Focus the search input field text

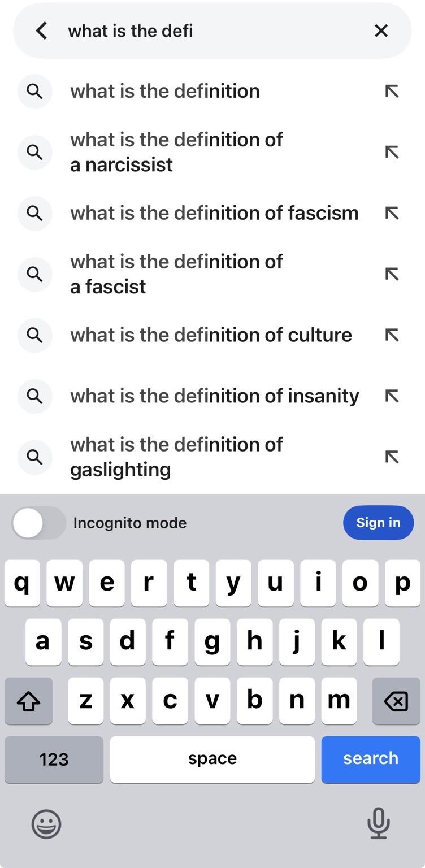pyautogui.click(x=215, y=31)
